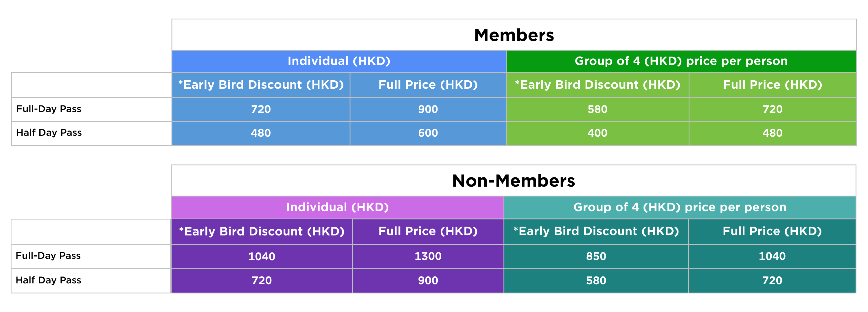Image resolution: width=868 pixels, height=312 pixels.
Task: Select the blue Individual (HKD) header under Members
Action: tap(339, 61)
